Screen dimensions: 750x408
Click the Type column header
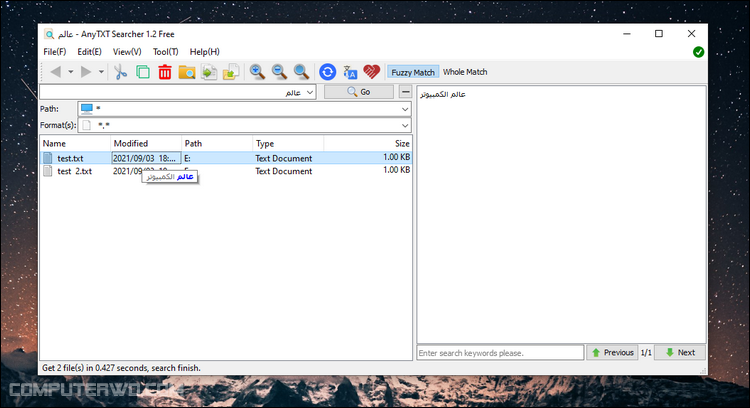[x=288, y=143]
